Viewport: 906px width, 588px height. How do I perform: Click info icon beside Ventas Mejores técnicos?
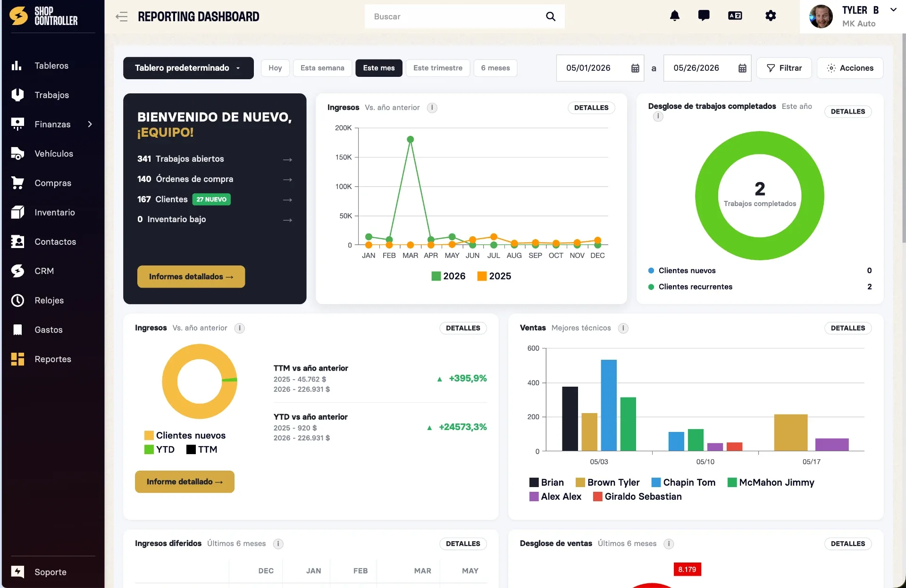coord(623,328)
